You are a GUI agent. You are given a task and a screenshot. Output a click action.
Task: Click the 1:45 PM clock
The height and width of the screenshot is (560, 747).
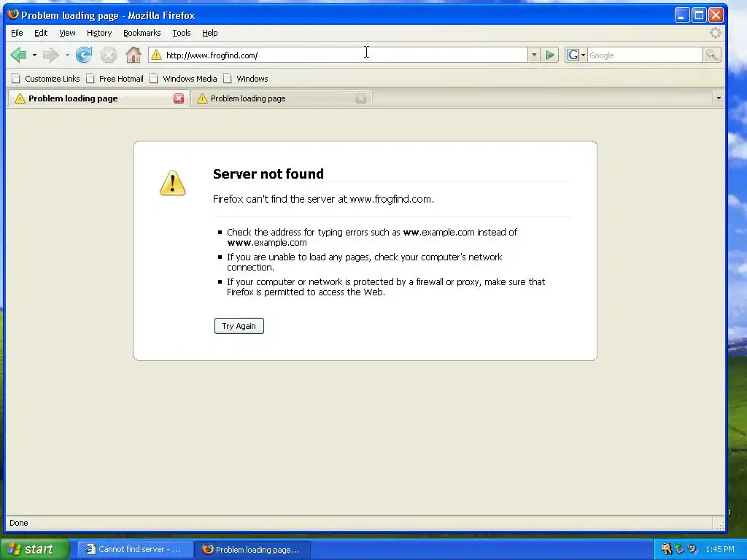tap(720, 549)
